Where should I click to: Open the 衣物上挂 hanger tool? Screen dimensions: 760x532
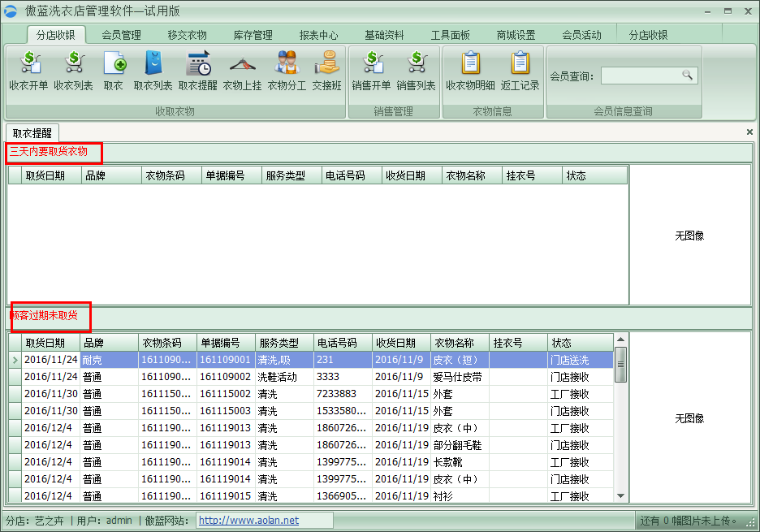pyautogui.click(x=242, y=70)
